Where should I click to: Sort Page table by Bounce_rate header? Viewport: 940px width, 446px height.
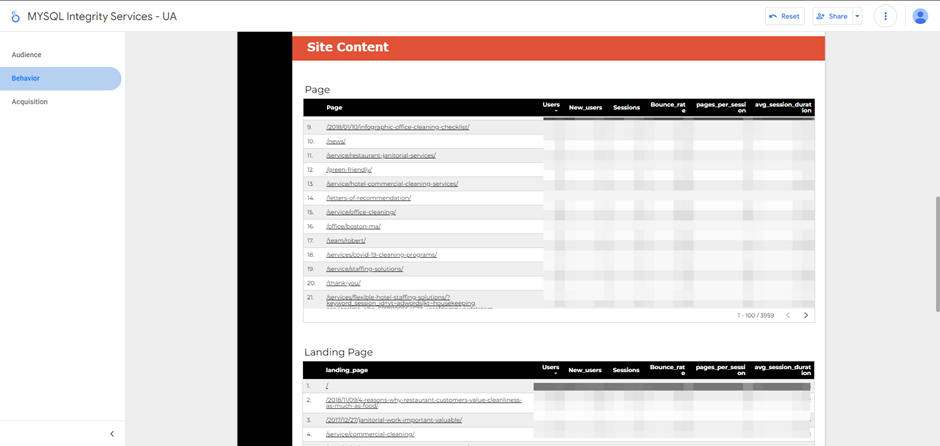[x=667, y=106]
